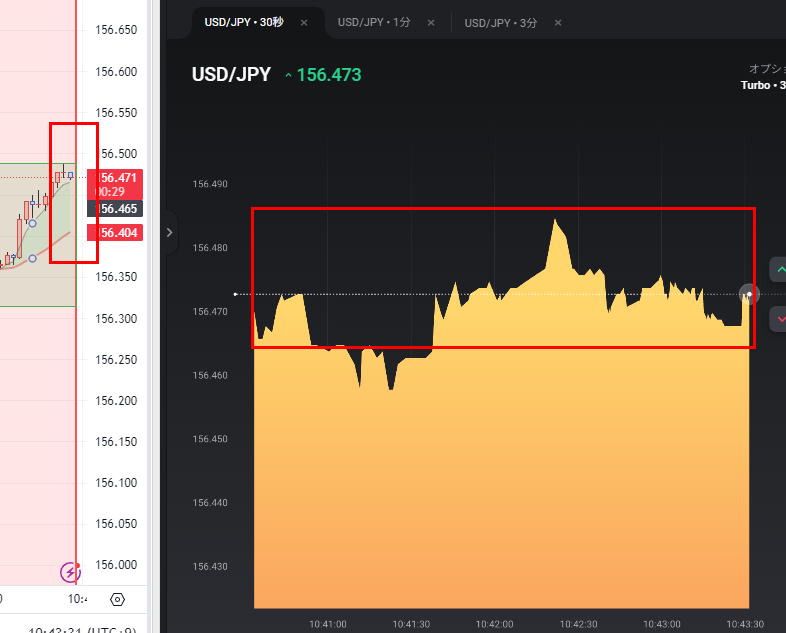Click the red 156.471 price label
786x633 pixels.
point(118,178)
